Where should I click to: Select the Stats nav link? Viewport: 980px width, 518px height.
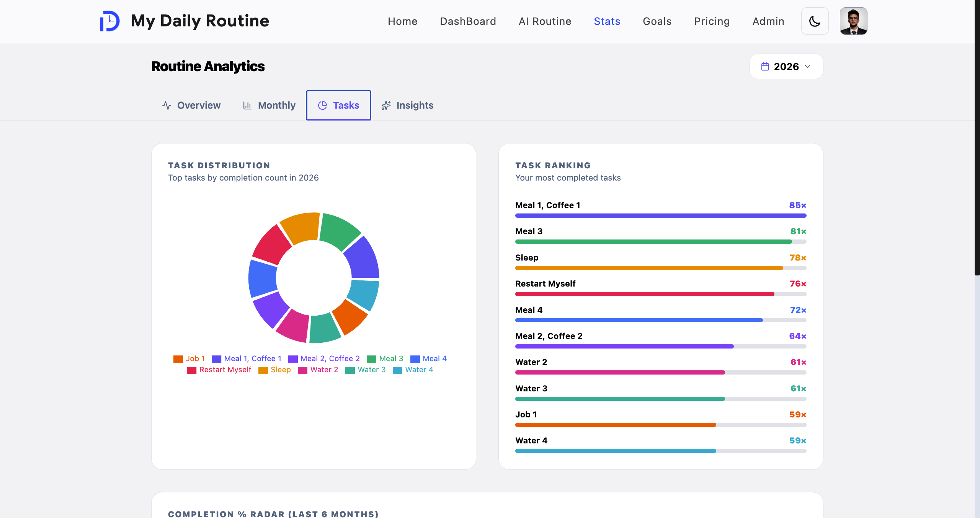607,21
